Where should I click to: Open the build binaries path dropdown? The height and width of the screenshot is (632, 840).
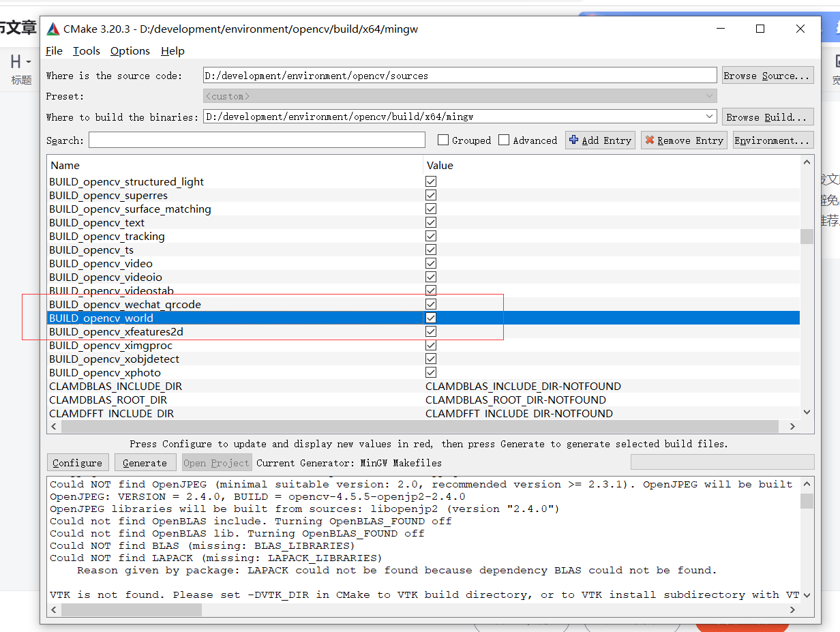tap(710, 116)
